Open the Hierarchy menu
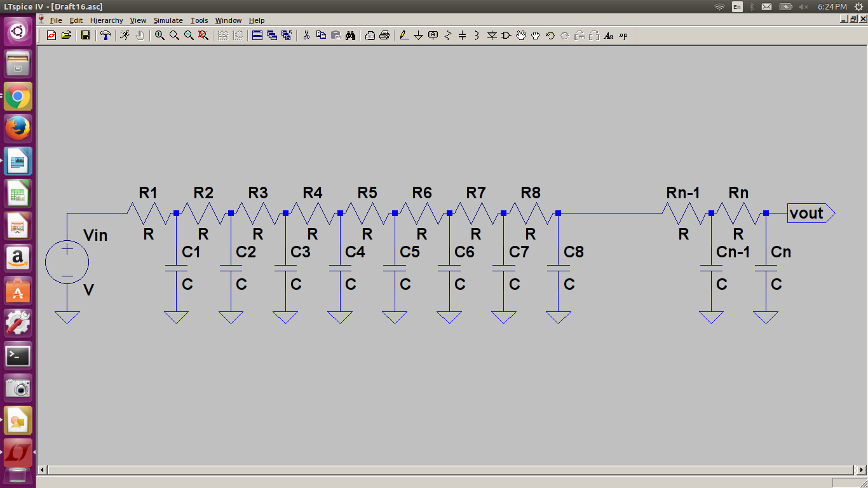 106,20
